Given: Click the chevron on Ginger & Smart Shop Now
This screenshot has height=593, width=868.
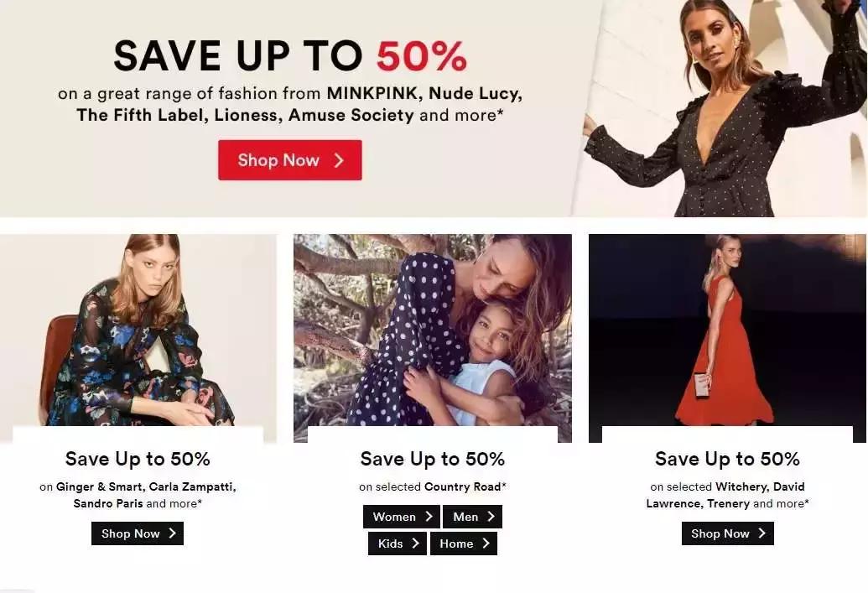Looking at the screenshot, I should click(x=172, y=533).
